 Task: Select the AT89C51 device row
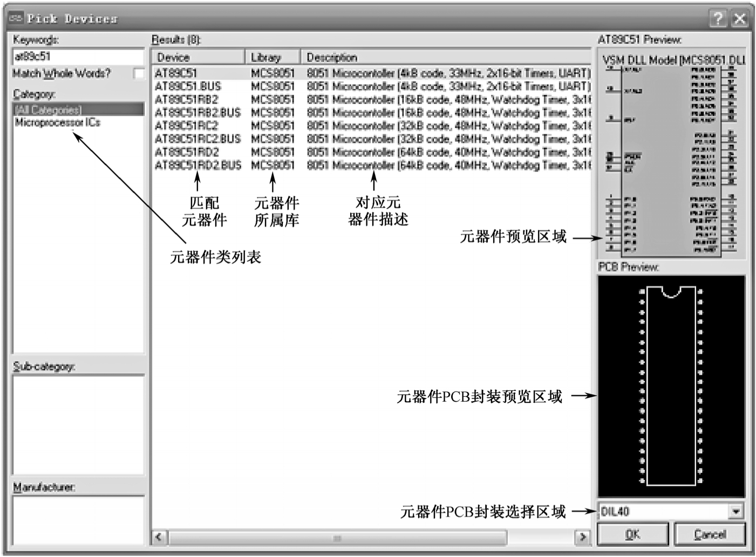pyautogui.click(x=176, y=73)
